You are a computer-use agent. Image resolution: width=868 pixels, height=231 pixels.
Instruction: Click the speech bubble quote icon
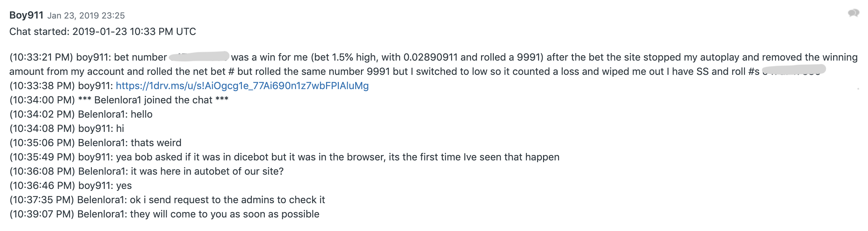click(854, 14)
